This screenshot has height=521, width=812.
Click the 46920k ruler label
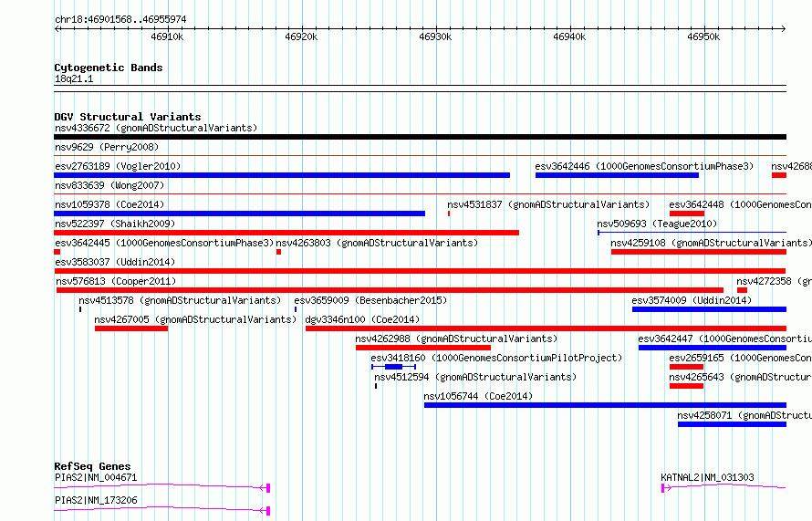pyautogui.click(x=301, y=36)
